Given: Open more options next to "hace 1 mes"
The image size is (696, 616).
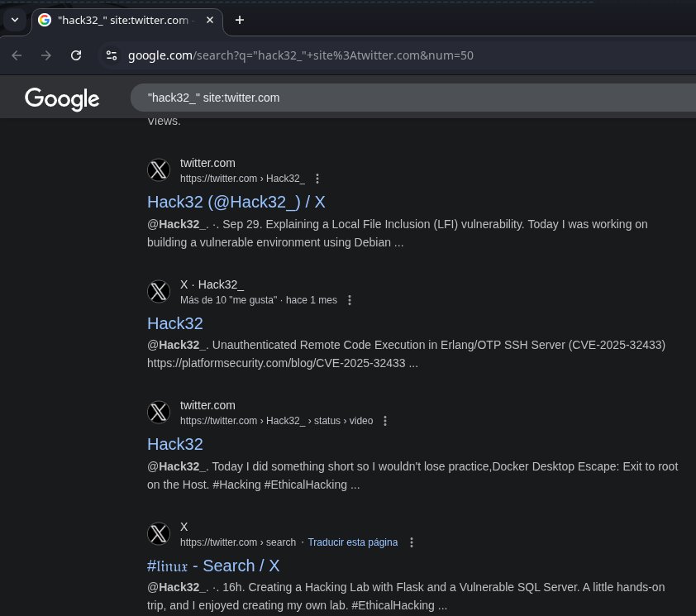Looking at the screenshot, I should pyautogui.click(x=350, y=300).
